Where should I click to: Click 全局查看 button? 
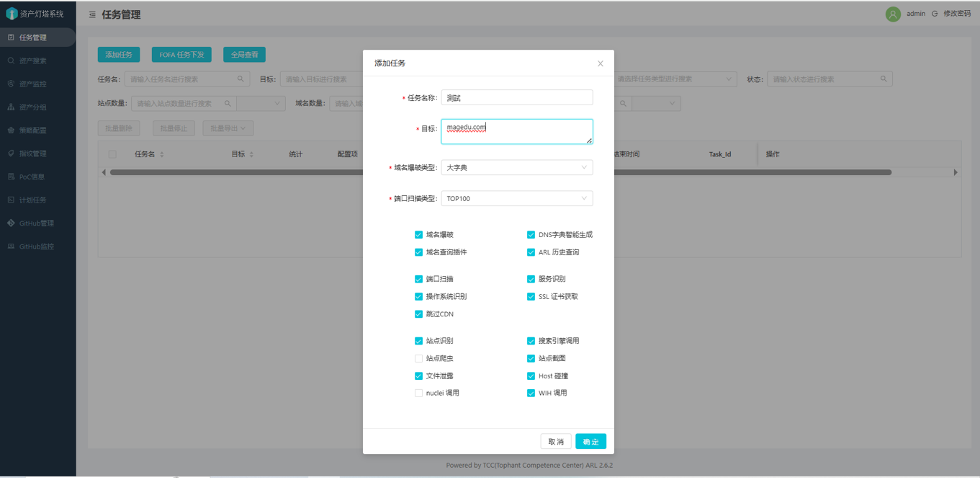(x=245, y=55)
